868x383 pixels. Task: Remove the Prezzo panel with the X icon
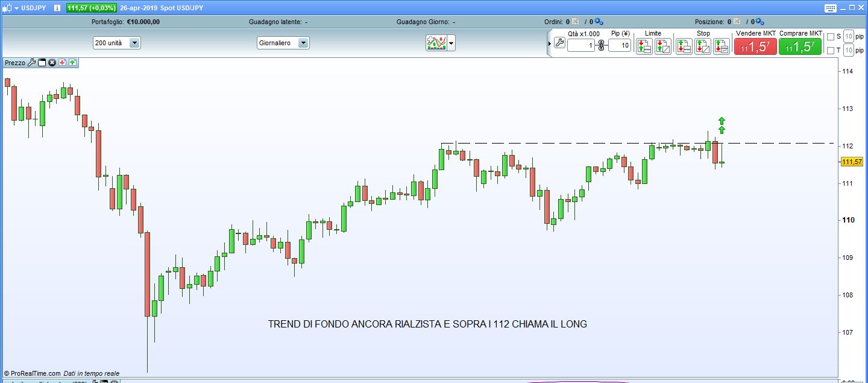[x=52, y=62]
